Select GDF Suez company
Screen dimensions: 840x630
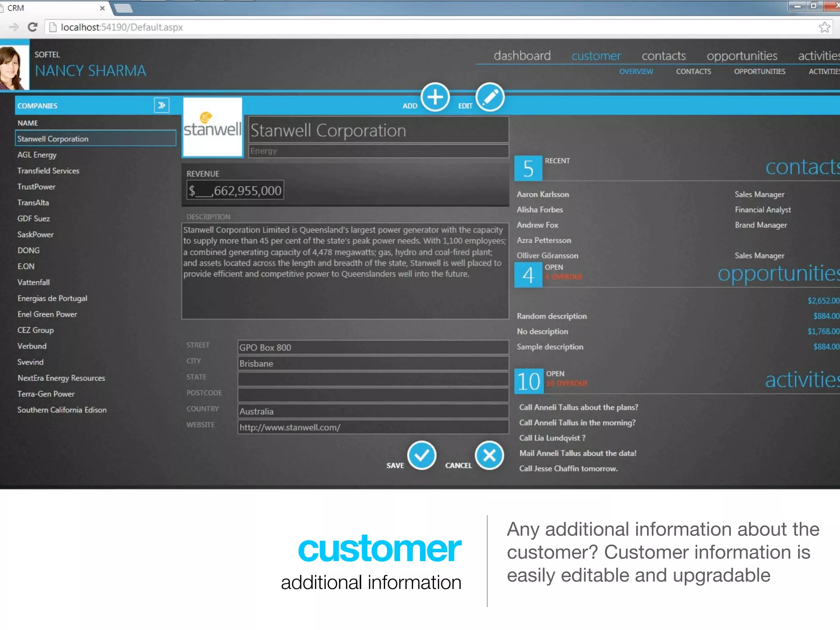[x=34, y=219]
